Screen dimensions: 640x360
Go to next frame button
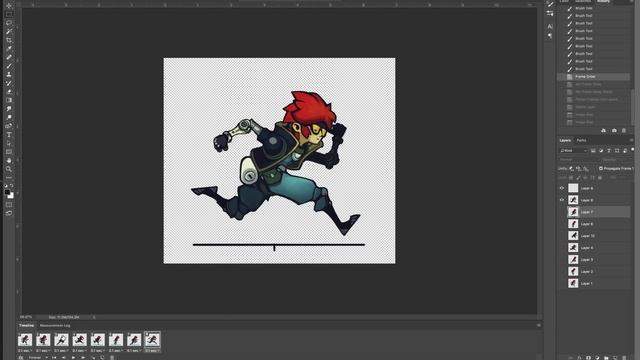click(x=83, y=358)
